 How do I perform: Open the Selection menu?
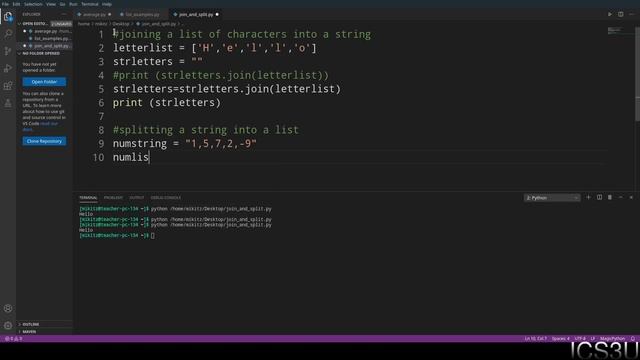click(x=33, y=4)
